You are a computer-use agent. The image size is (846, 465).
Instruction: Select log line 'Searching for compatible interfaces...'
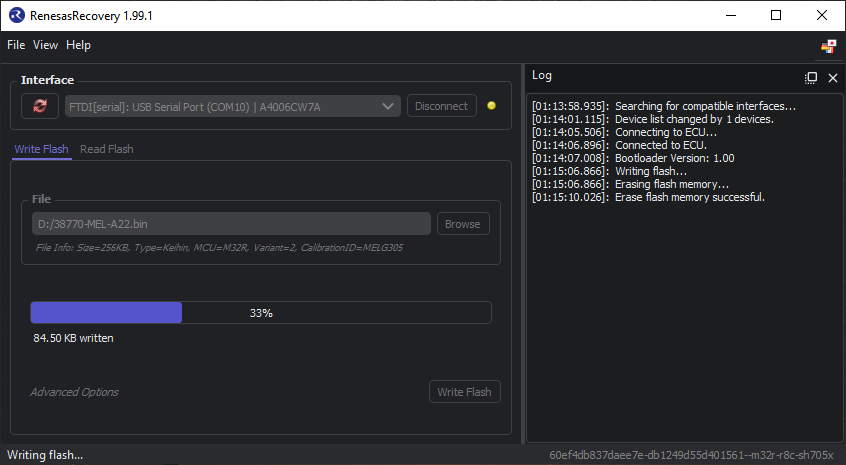click(664, 106)
